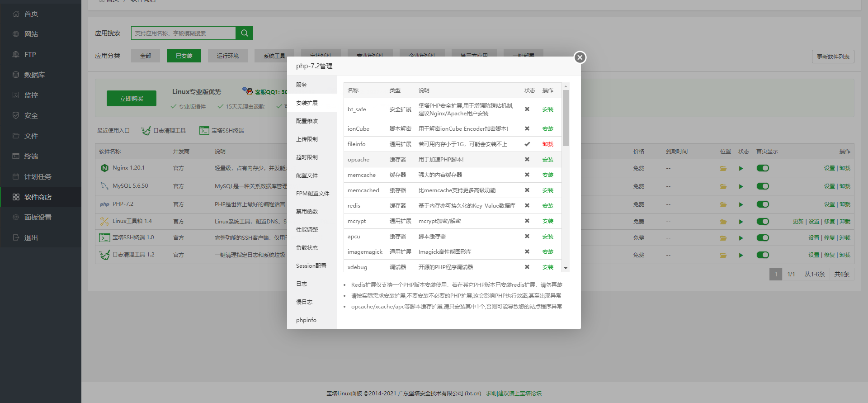Screen dimensions: 868x403
Task: Click the play status icon for MySQL
Action: 741,186
